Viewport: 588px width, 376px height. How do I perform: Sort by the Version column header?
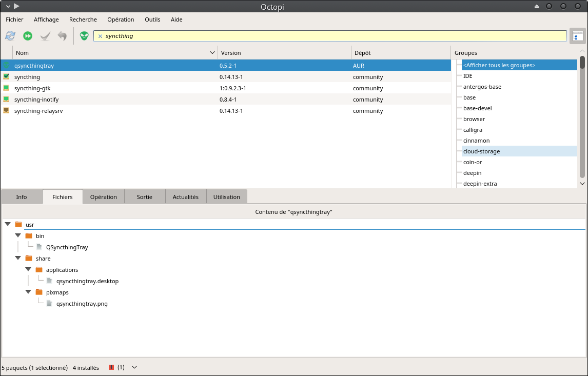tap(284, 52)
